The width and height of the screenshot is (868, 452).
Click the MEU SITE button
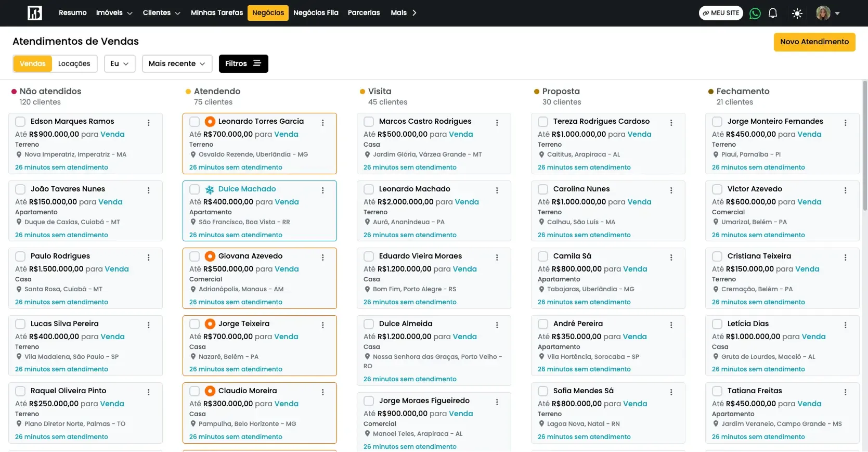pos(721,14)
